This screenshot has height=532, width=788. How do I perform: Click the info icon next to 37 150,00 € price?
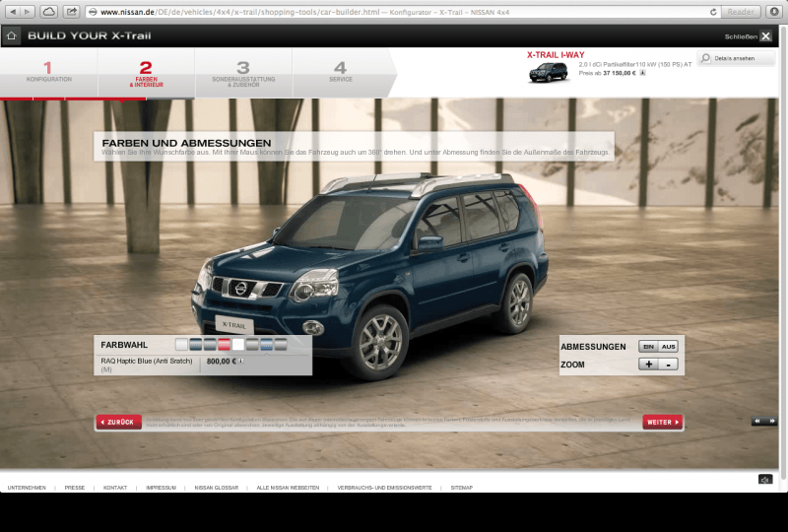click(x=642, y=73)
